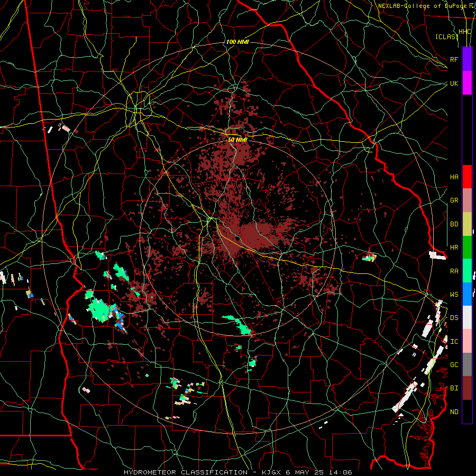Click the "ND" legend label

tap(454, 412)
